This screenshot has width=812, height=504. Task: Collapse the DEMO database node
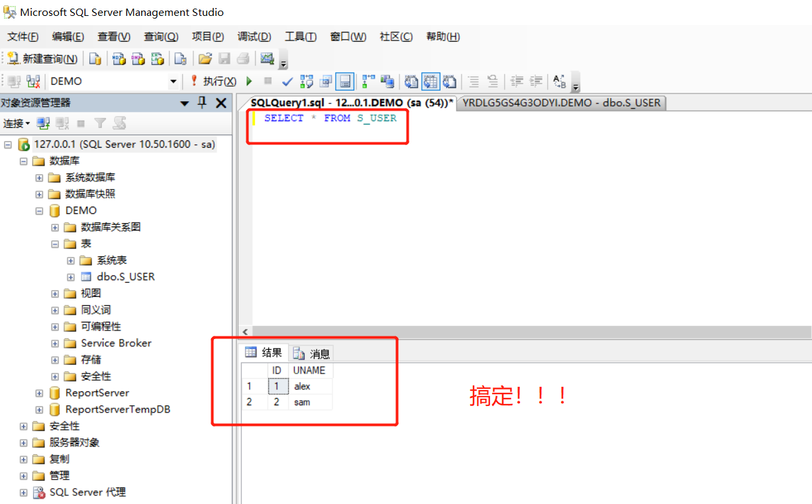[x=40, y=211]
